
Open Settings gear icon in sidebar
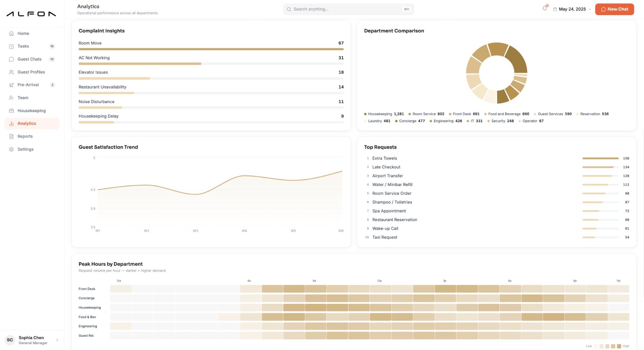[11, 149]
